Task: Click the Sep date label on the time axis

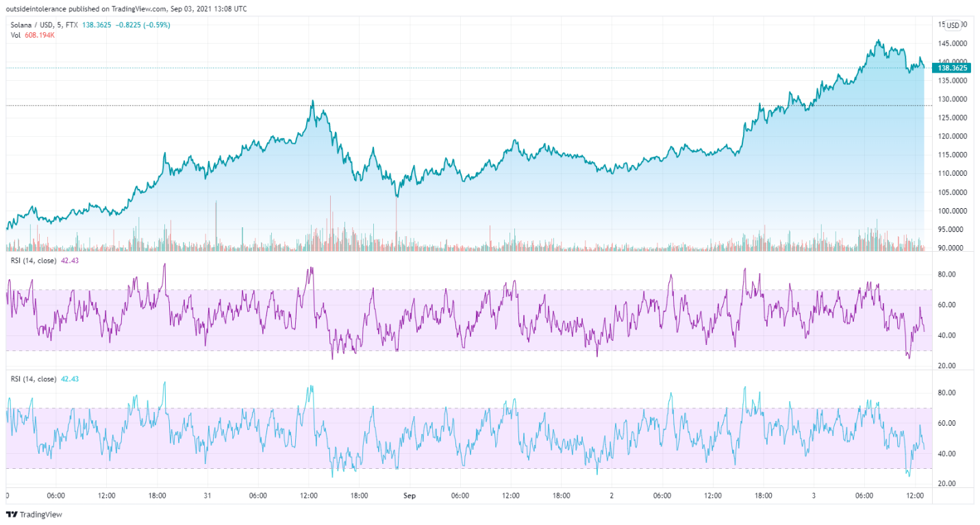Action: tap(410, 495)
